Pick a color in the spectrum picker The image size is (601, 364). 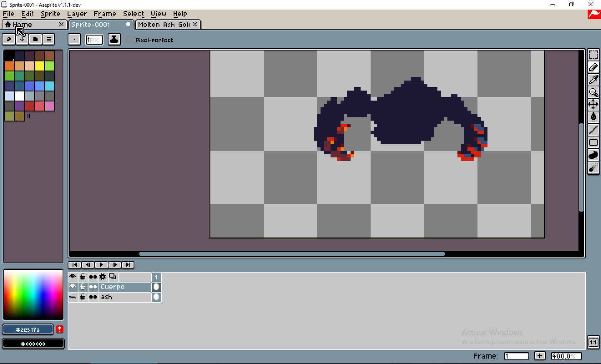(33, 295)
